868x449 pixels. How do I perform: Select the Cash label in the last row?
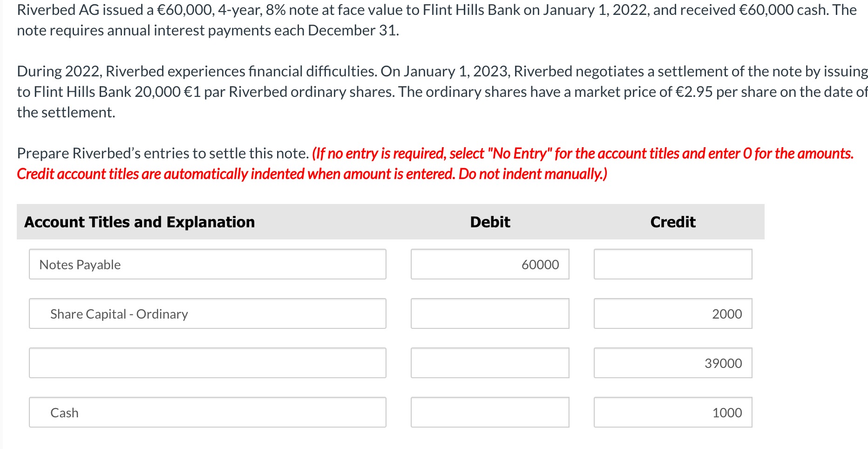point(64,412)
